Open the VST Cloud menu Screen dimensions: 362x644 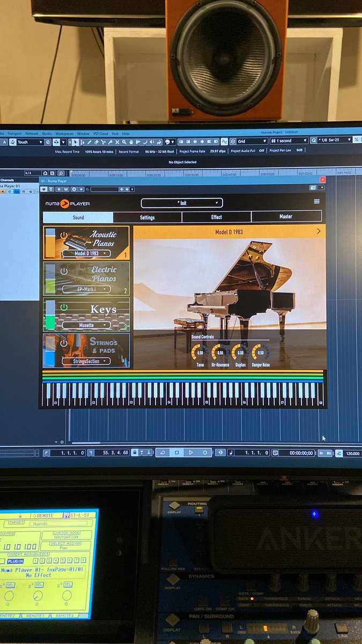(100, 134)
